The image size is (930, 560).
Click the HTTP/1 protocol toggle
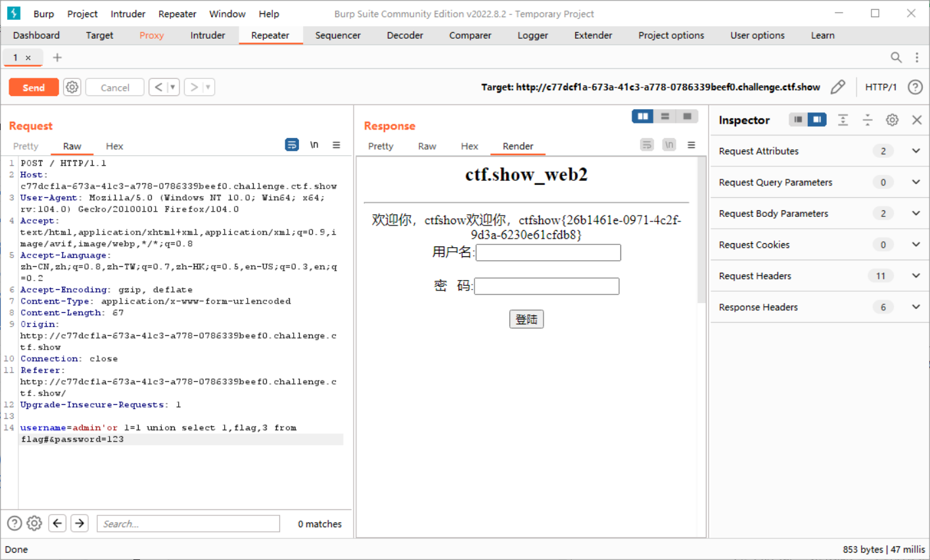click(x=881, y=87)
